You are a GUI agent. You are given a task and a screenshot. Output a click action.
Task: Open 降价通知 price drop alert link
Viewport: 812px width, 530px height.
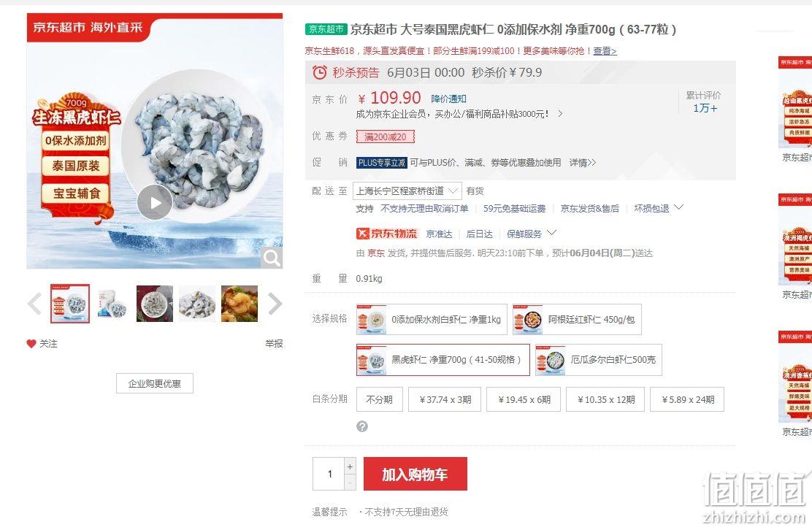(x=448, y=99)
